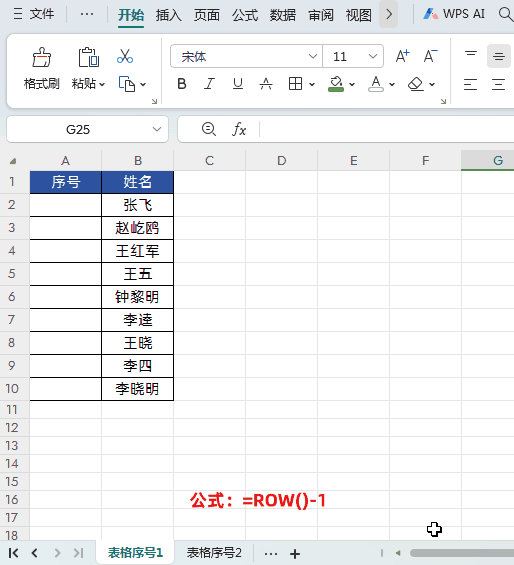Toggle italic formatting

coord(209,84)
